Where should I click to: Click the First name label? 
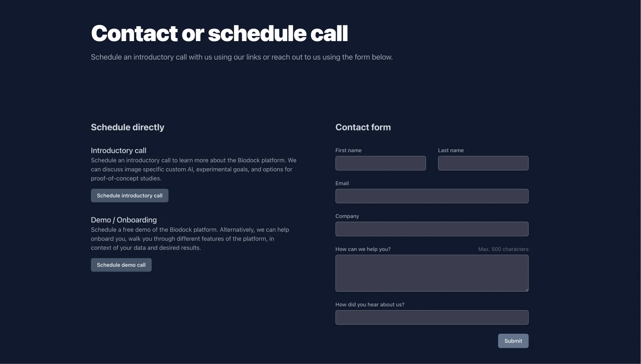[348, 150]
